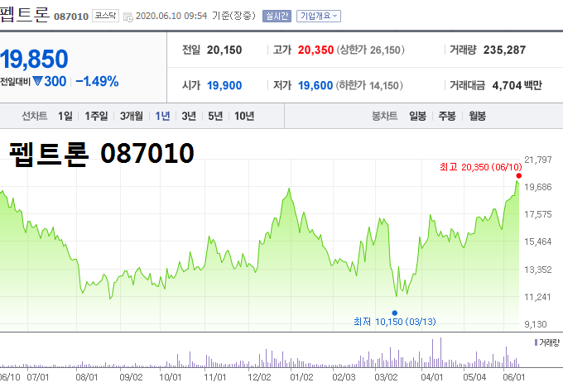Click the 선차트 section label
The width and height of the screenshot is (563, 392).
coord(35,116)
